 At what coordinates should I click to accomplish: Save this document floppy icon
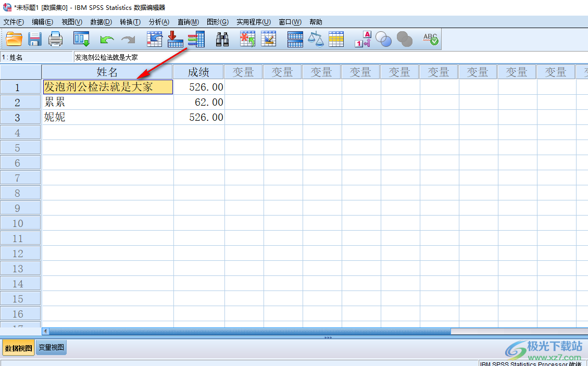[x=35, y=39]
